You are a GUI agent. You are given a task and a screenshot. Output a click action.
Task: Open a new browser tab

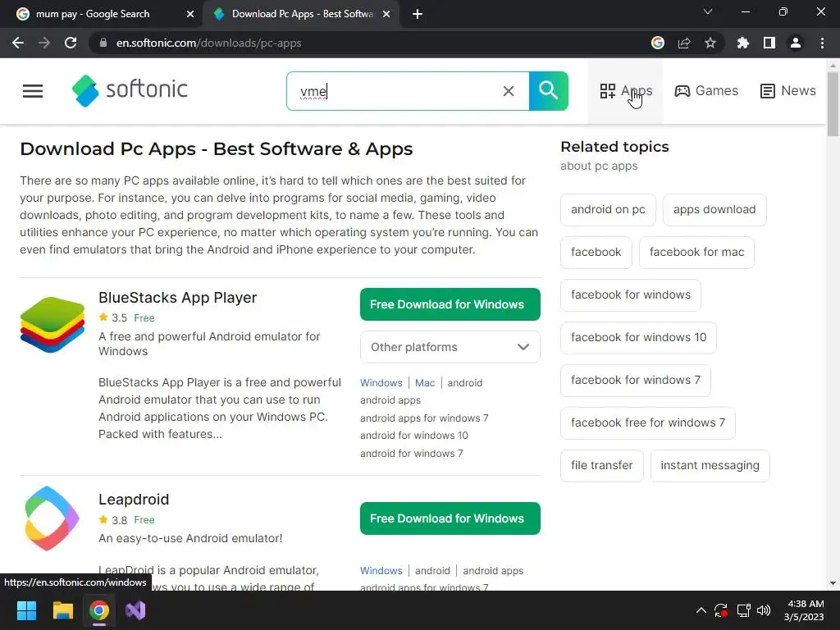coord(418,14)
